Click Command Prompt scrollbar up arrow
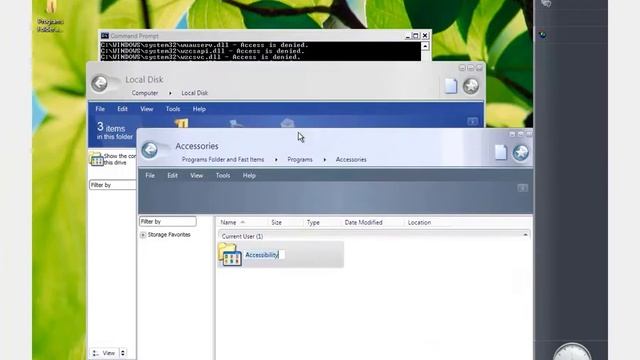640x360 pixels. point(425,46)
